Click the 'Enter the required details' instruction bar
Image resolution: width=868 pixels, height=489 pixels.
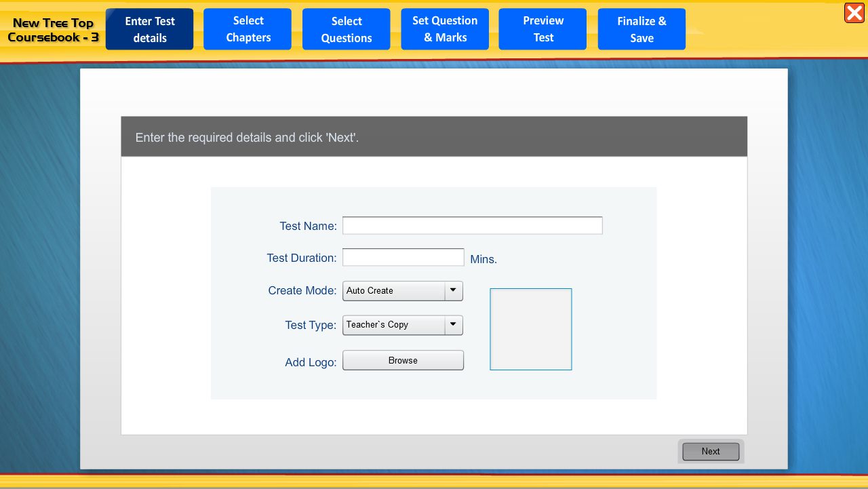[x=434, y=137]
